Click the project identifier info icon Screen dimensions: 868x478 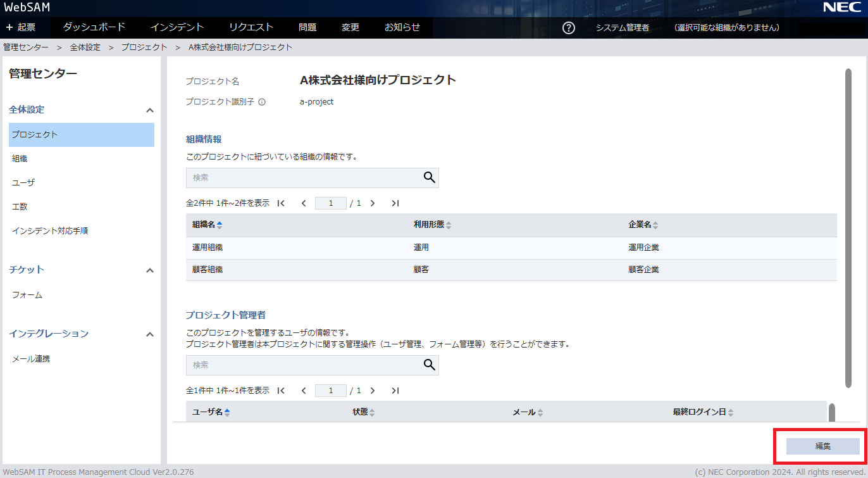coord(262,102)
